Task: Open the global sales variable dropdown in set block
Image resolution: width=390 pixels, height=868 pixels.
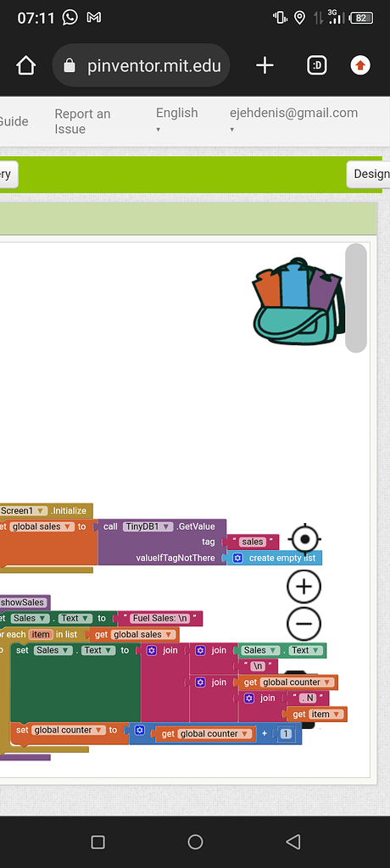Action: click(42, 526)
